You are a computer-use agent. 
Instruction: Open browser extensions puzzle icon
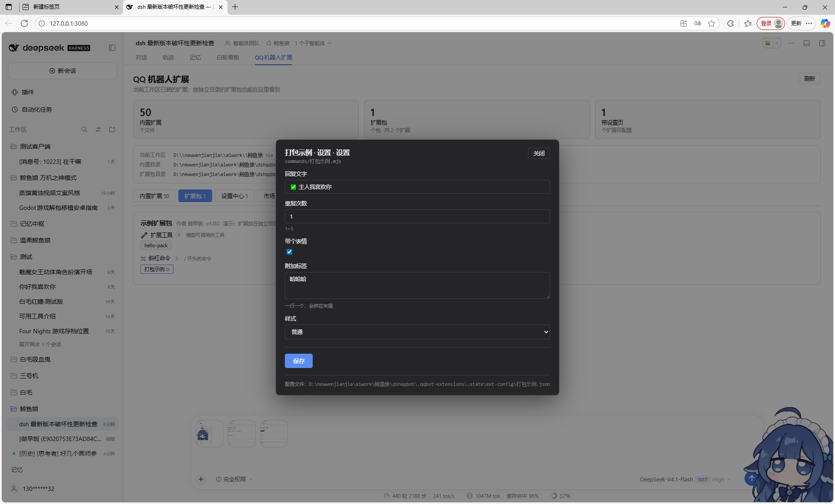(x=730, y=23)
